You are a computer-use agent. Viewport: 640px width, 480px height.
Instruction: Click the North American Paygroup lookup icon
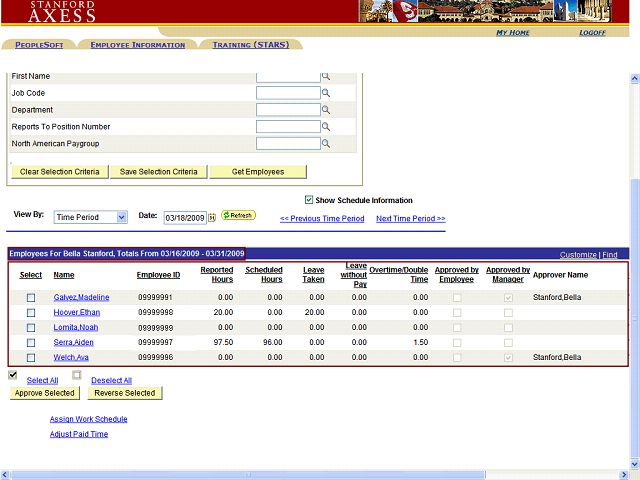point(325,144)
